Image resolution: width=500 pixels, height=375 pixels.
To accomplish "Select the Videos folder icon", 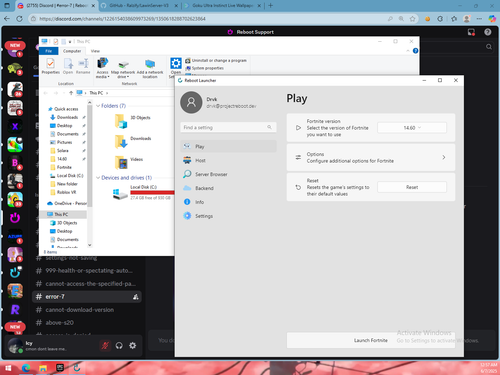I will click(121, 162).
